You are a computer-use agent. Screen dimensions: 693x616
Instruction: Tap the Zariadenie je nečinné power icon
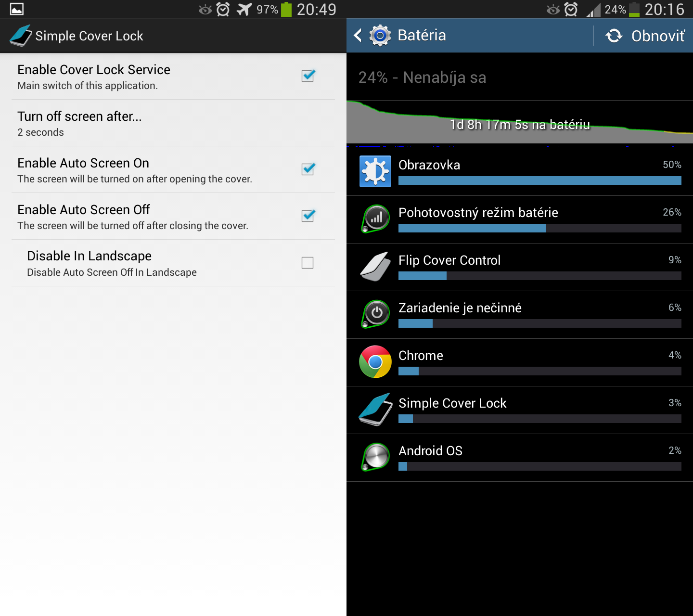tap(375, 314)
